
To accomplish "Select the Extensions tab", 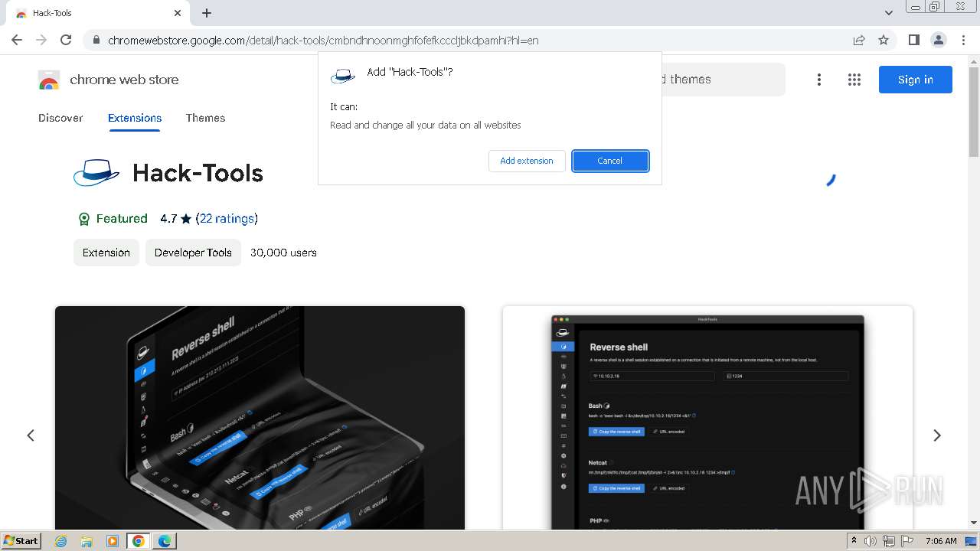I will [135, 118].
